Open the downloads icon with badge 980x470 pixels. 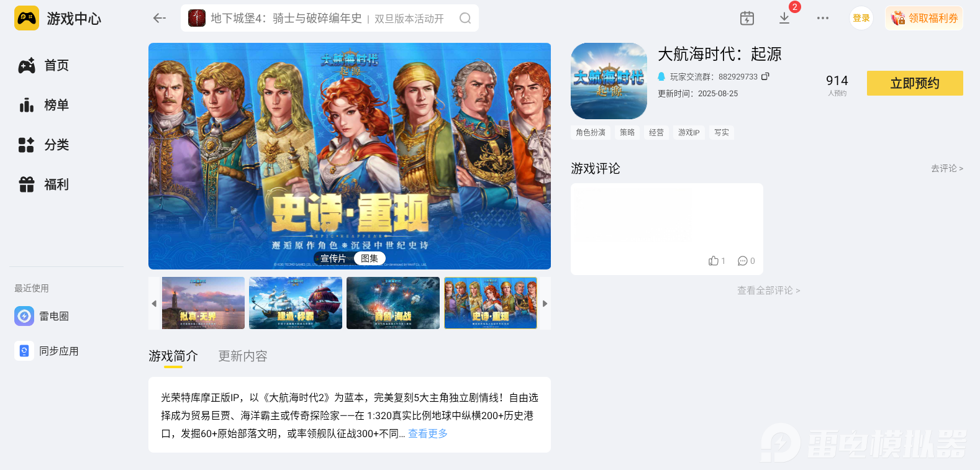[784, 18]
